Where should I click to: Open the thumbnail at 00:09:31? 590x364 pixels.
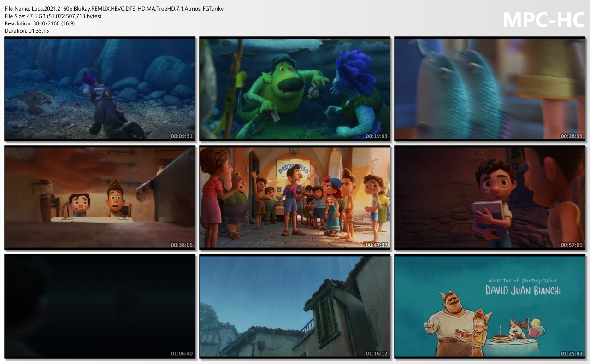point(100,89)
